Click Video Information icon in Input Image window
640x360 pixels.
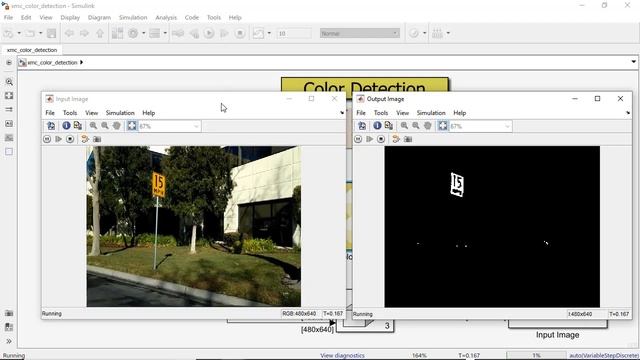tap(66, 126)
